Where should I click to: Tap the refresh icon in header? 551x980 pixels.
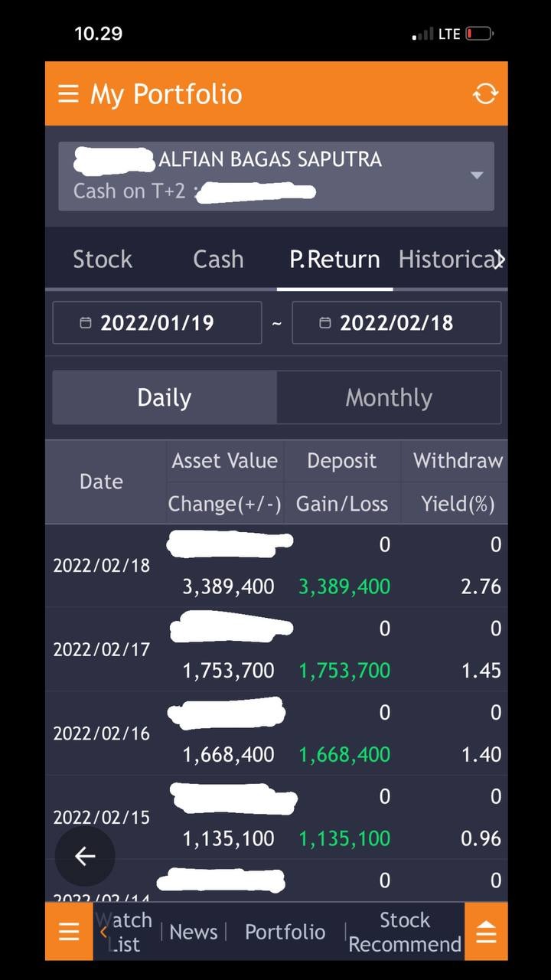[x=485, y=93]
